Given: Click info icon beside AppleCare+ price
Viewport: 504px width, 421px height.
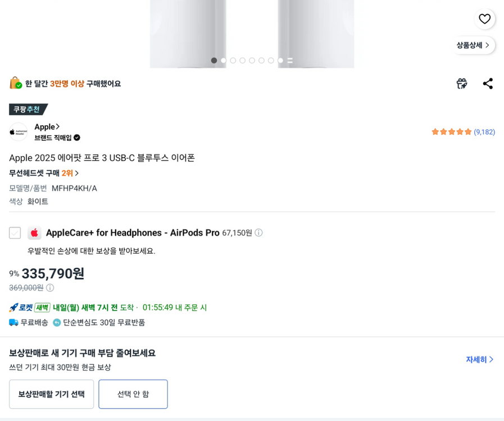Looking at the screenshot, I should coord(258,233).
